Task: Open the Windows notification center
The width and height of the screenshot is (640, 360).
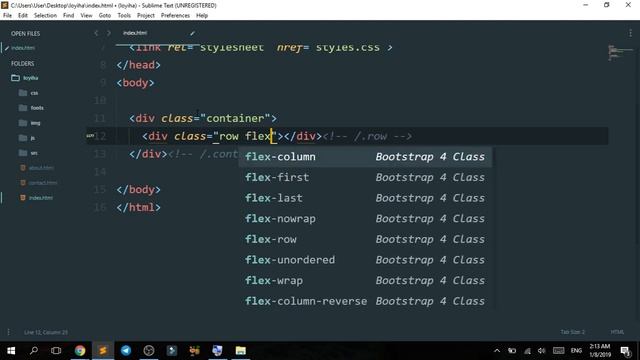Action: click(x=625, y=351)
